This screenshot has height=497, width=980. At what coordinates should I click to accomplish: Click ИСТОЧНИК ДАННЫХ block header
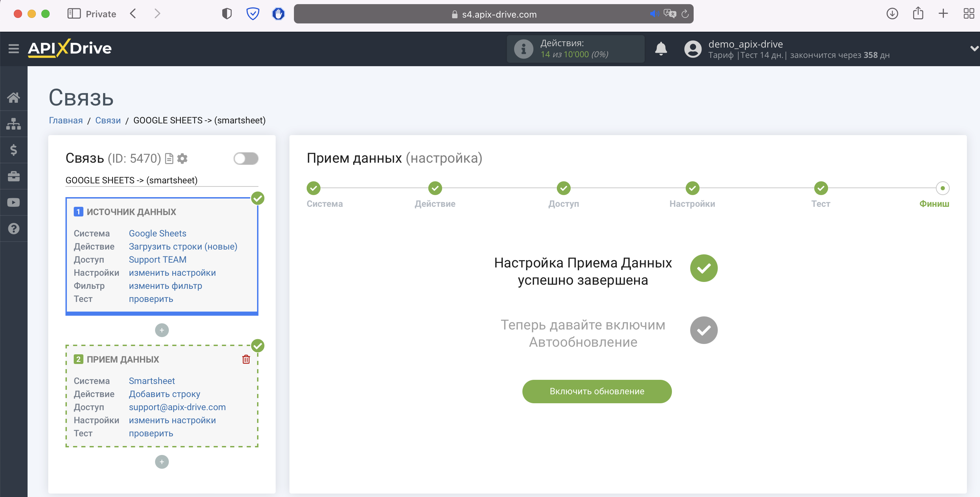click(x=131, y=212)
